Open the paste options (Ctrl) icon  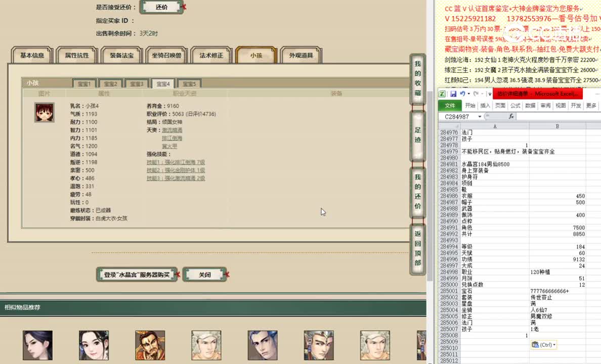543,344
